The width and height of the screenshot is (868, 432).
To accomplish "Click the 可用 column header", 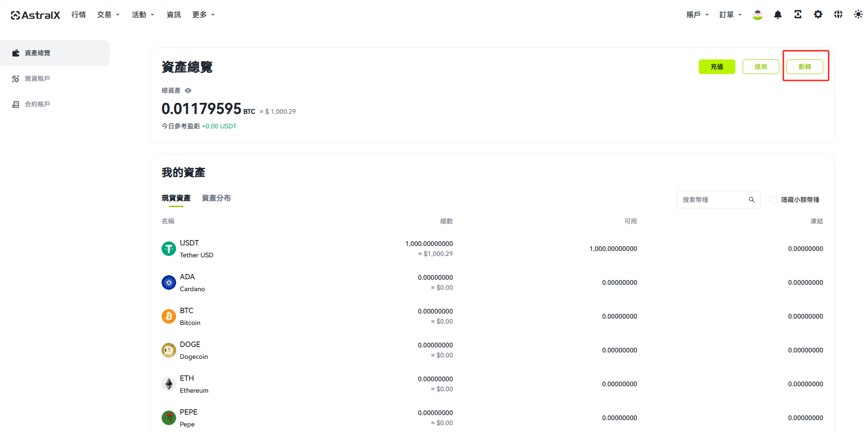I will click(x=631, y=221).
